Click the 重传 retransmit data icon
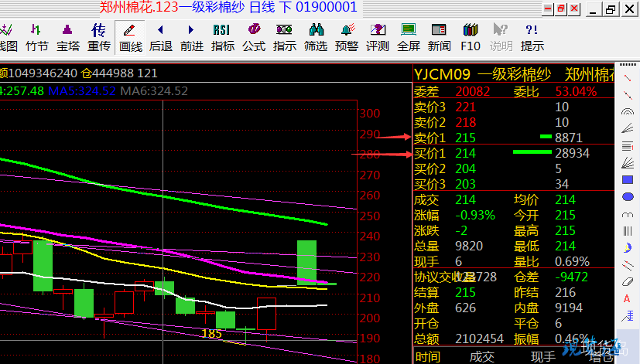Image resolution: width=640 pixels, height=364 pixels. click(x=98, y=36)
